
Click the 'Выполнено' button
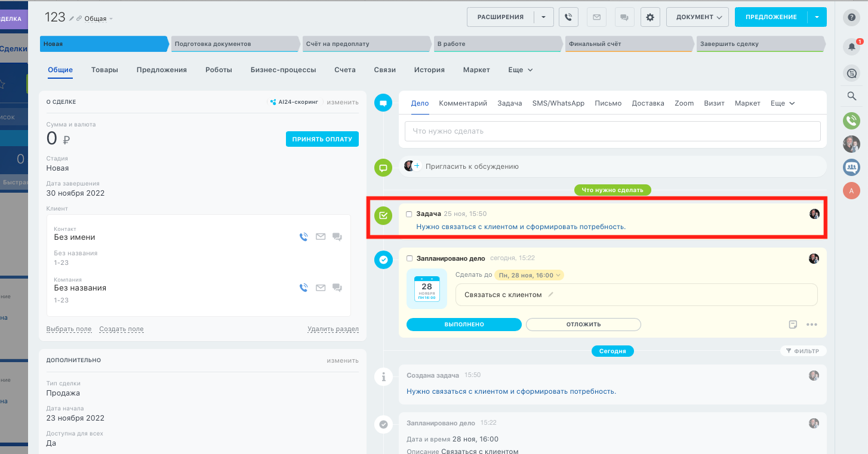[x=464, y=325]
